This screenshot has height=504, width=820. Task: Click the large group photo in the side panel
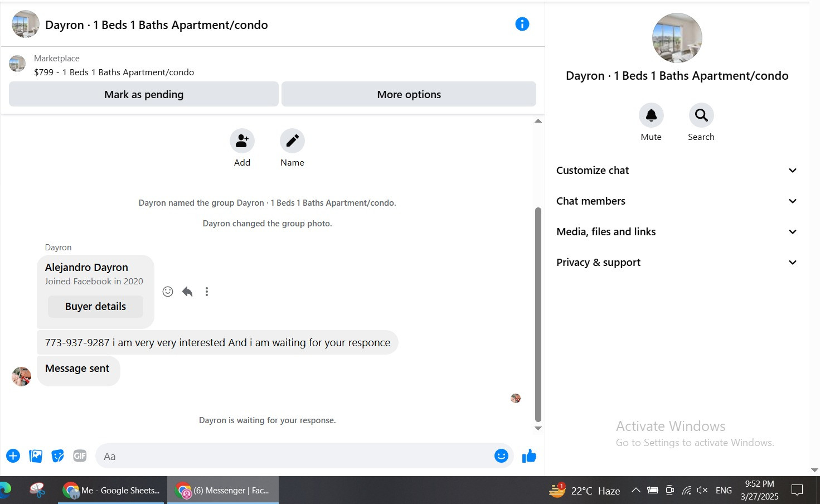[x=677, y=38]
